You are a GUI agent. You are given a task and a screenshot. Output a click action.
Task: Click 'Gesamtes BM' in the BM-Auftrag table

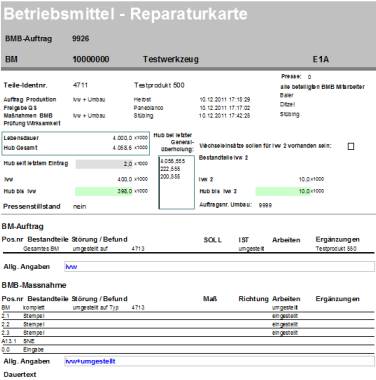[41, 249]
